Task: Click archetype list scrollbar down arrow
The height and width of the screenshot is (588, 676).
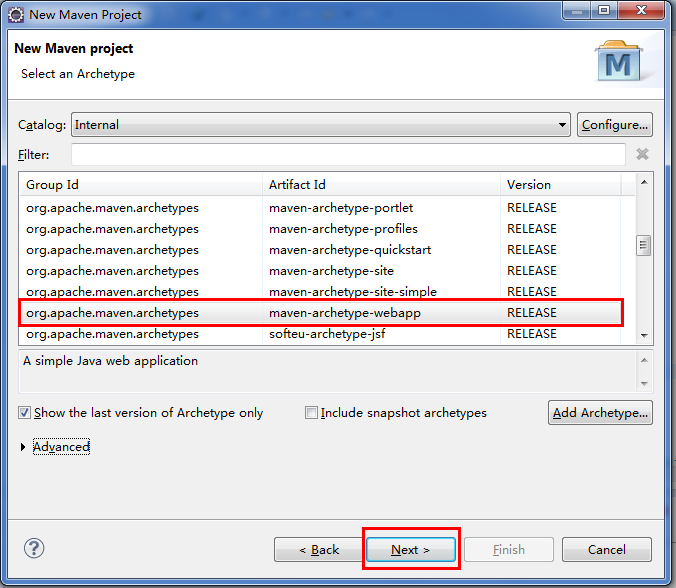Action: click(644, 335)
